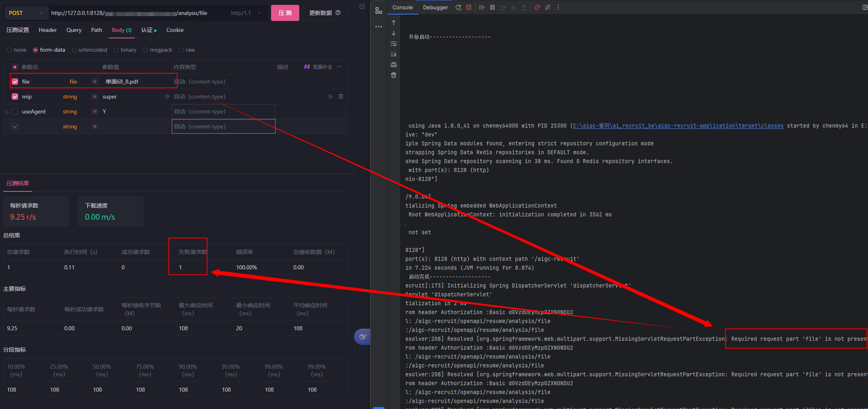
Task: Switch to the Debugger tab
Action: pyautogui.click(x=435, y=7)
